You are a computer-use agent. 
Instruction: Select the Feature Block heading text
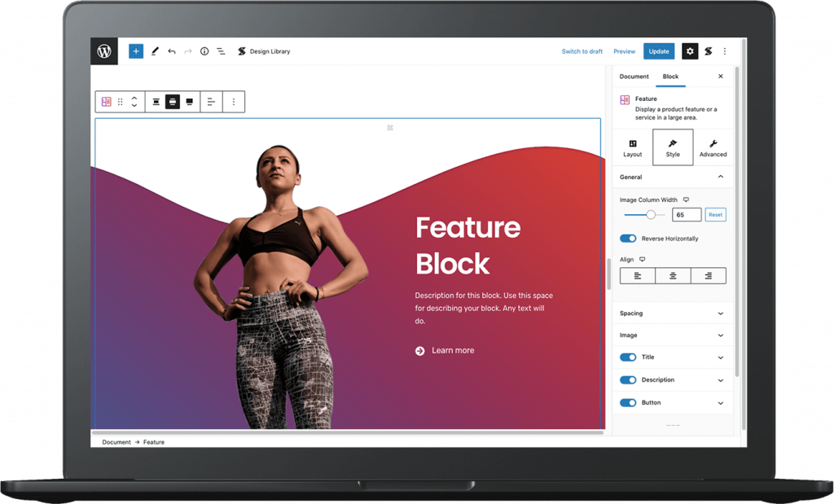pos(468,245)
